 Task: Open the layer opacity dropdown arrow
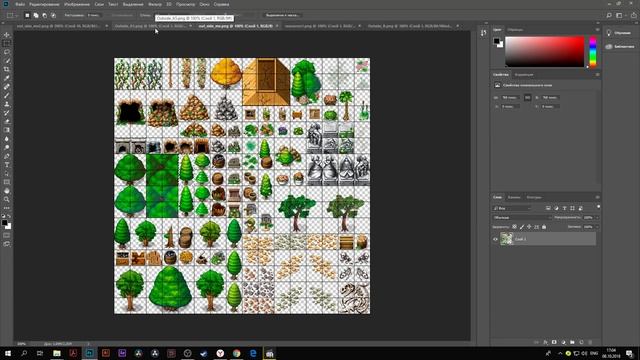[x=597, y=218]
